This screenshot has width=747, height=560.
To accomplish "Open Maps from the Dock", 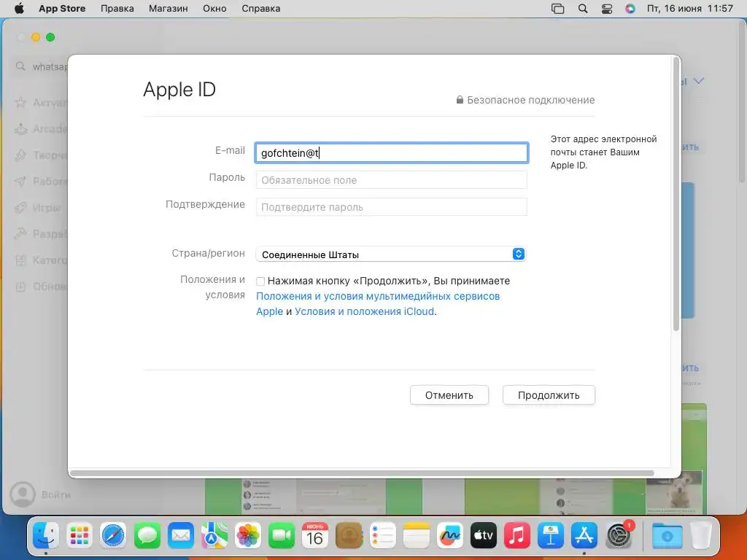I will point(214,536).
